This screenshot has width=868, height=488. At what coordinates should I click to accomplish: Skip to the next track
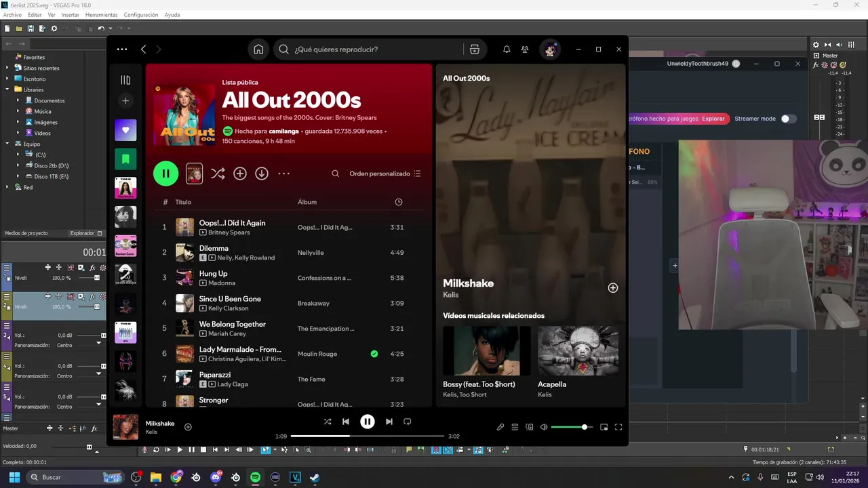click(389, 422)
